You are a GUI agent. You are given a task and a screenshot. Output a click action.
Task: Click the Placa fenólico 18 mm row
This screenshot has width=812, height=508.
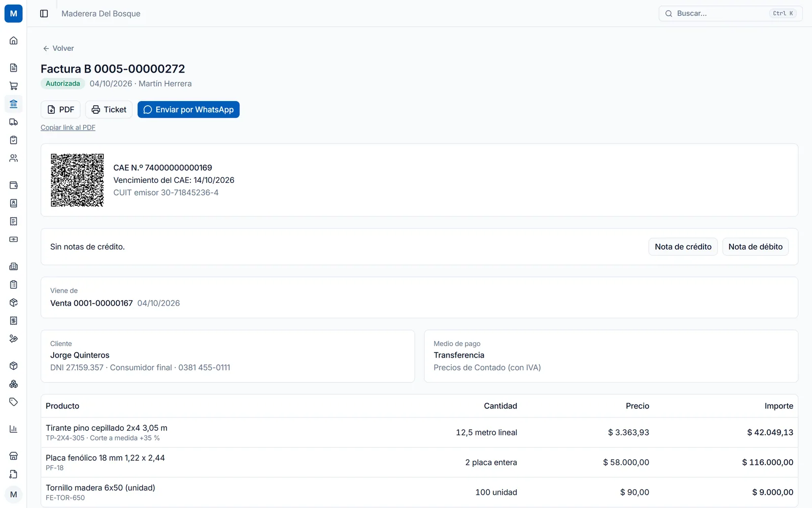[x=419, y=462]
